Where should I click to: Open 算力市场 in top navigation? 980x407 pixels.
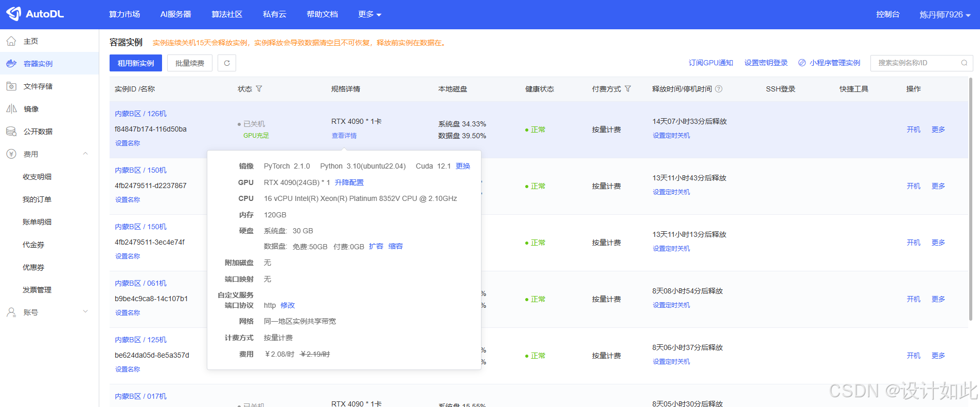click(124, 14)
